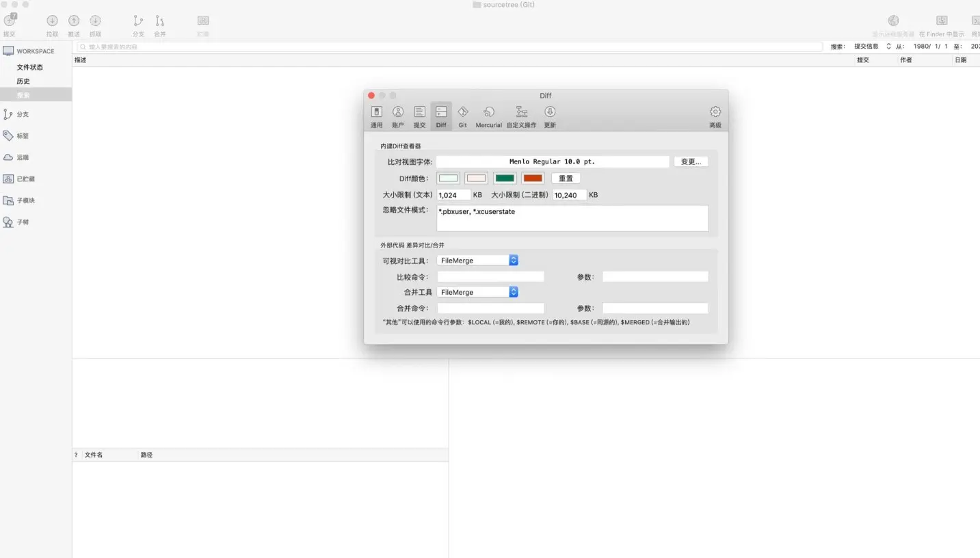Click the dark green diff color swatch

click(505, 178)
